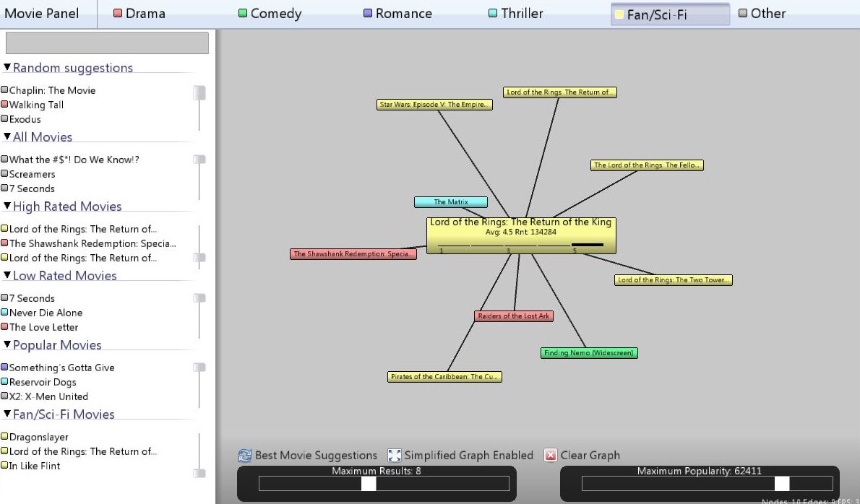Click topmost Lord of the Rings Return node
This screenshot has height=504, width=860.
coord(560,92)
